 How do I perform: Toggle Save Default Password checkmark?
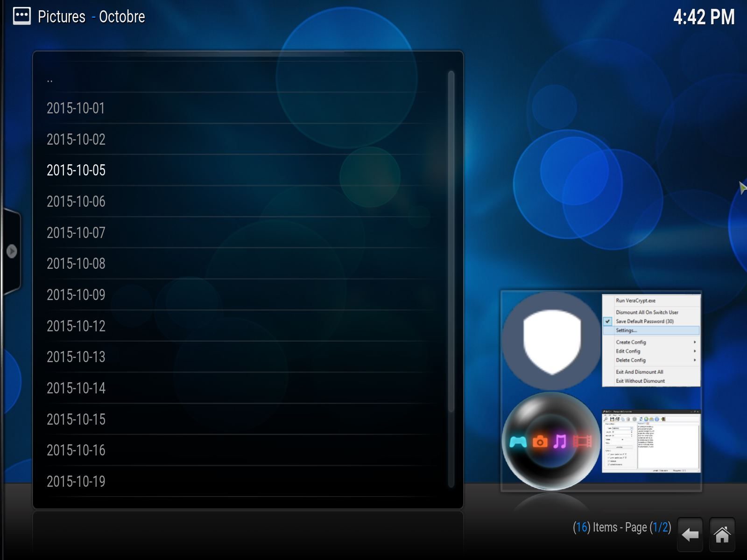(x=608, y=321)
